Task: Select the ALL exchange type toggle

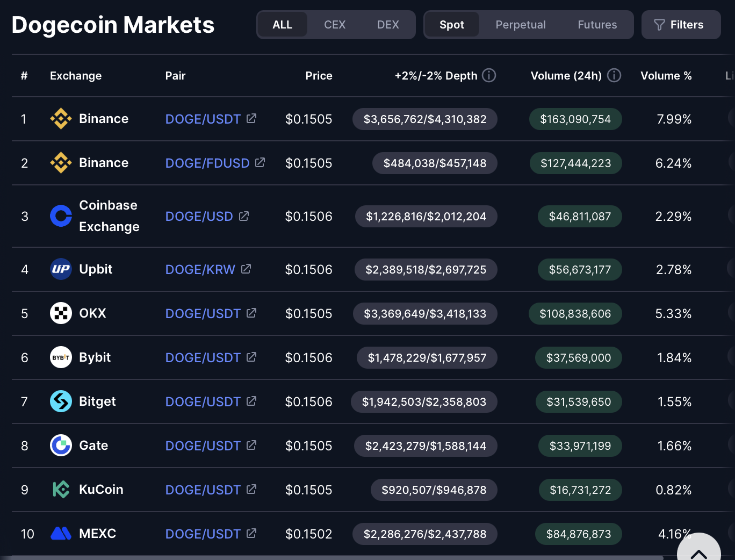Action: coord(283,25)
